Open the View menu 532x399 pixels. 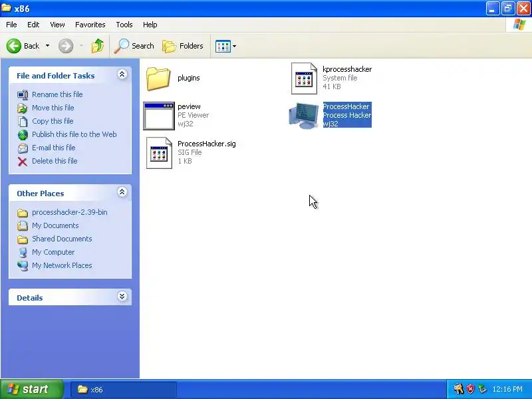coord(57,25)
